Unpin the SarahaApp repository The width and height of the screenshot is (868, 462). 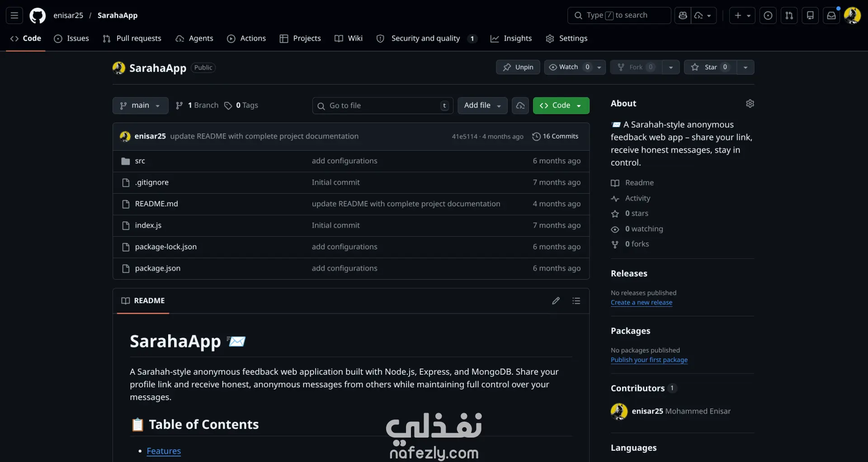coord(518,67)
